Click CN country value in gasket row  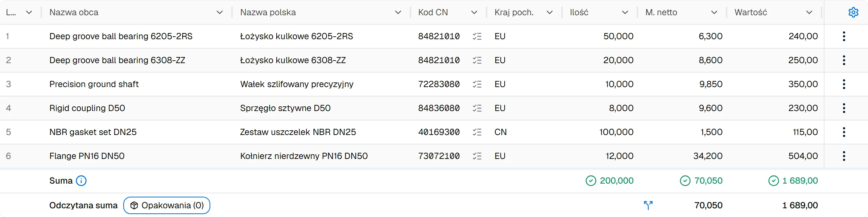pos(500,132)
